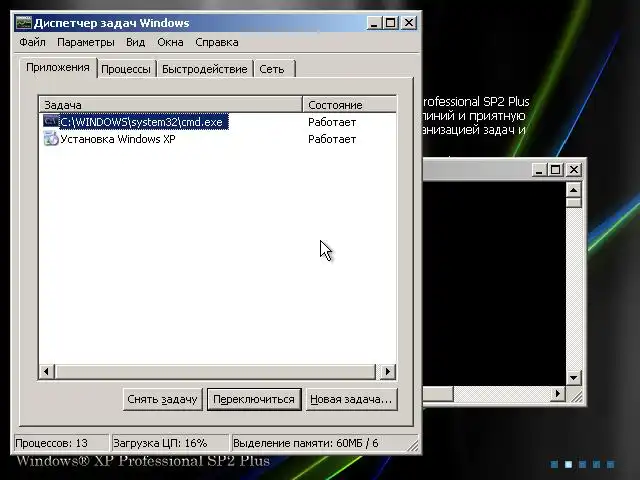This screenshot has width=640, height=480.
Task: Click the Работает status of cmd.exe
Action: (332, 122)
